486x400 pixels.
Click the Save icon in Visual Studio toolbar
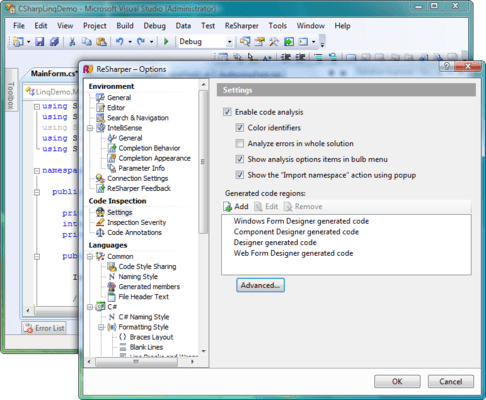[40, 42]
